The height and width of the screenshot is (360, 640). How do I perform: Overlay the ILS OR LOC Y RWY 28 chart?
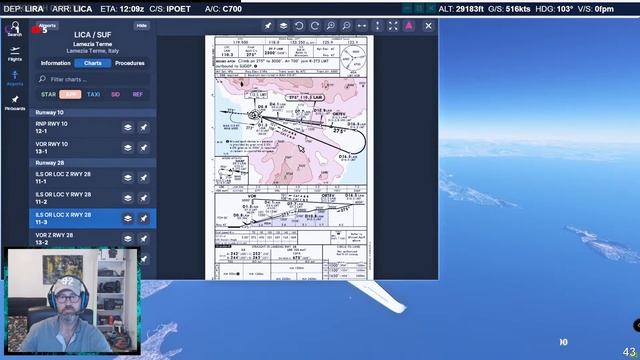128,198
